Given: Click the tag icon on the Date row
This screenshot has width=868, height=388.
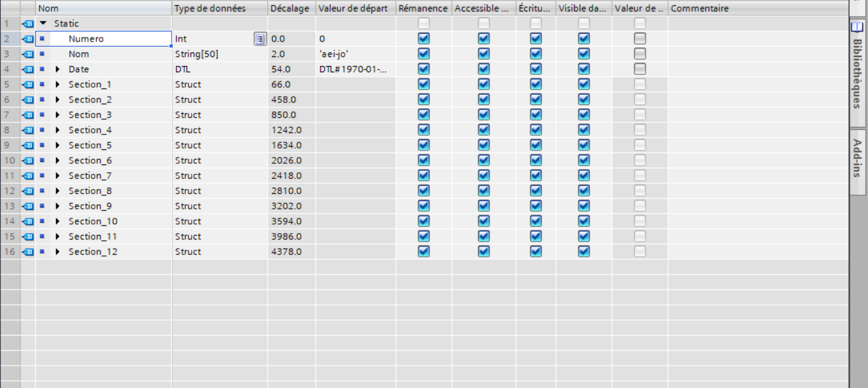Looking at the screenshot, I should [x=28, y=69].
